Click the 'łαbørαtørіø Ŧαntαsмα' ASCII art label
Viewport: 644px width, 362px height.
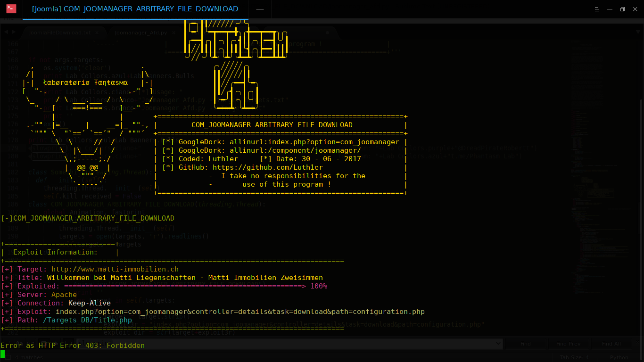point(85,82)
